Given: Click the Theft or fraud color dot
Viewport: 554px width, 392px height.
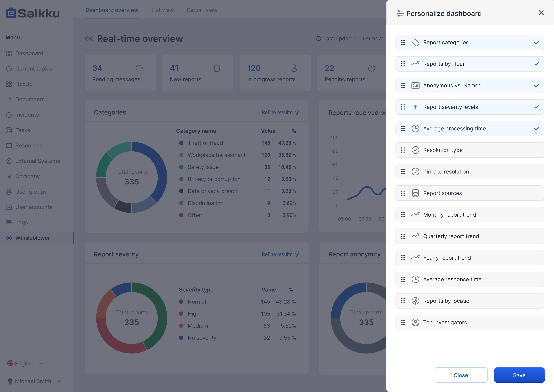Looking at the screenshot, I should click(x=181, y=143).
